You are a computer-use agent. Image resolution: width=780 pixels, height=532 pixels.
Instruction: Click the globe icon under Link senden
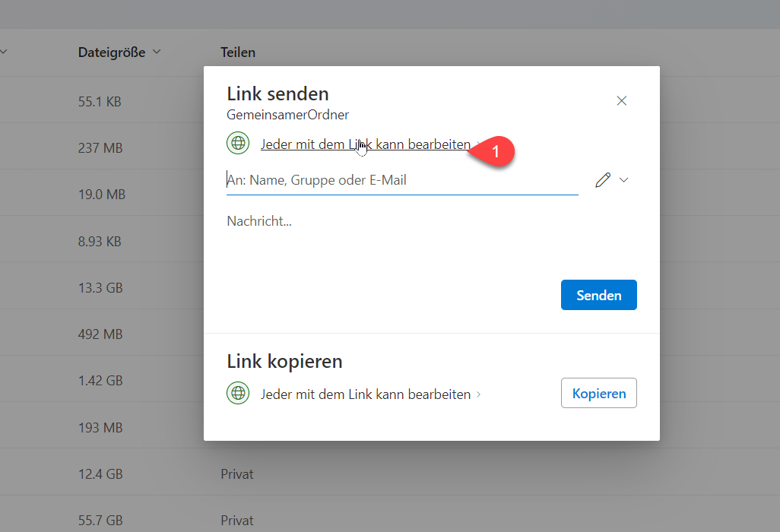(x=238, y=143)
